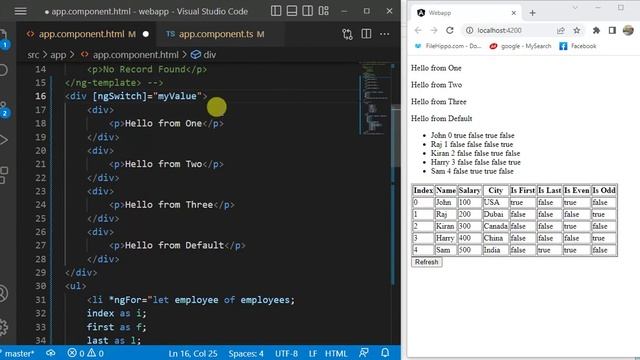Select app folder in breadcrumb
The width and height of the screenshot is (640, 360).
[x=58, y=55]
